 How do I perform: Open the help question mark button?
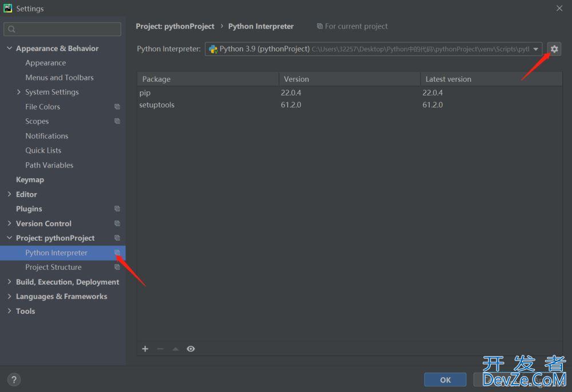pos(14,379)
